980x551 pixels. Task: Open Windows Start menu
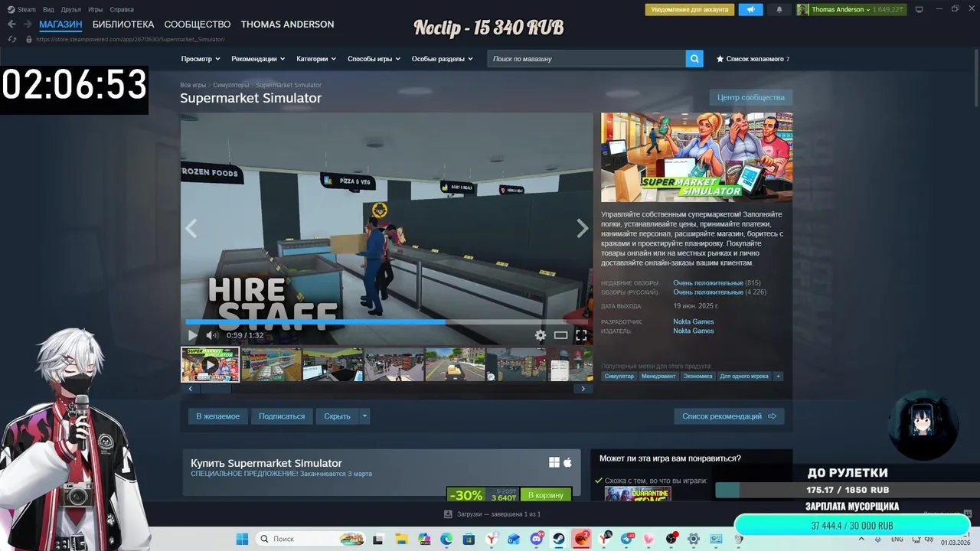pos(242,539)
